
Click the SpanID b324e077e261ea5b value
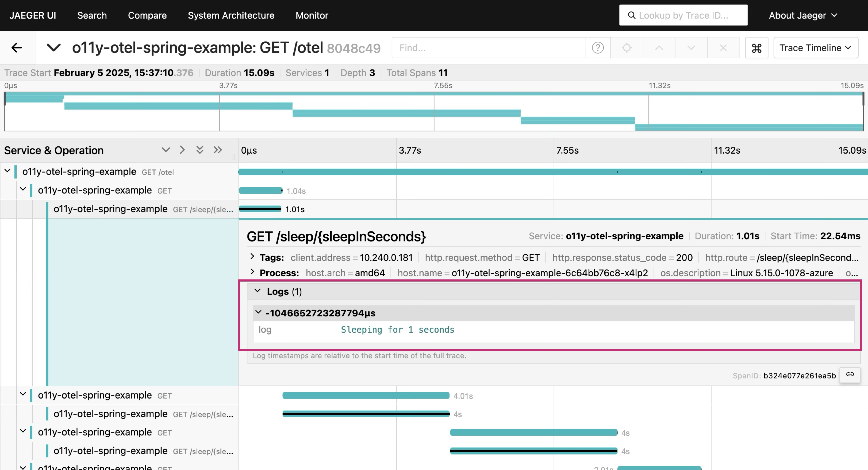tap(799, 376)
